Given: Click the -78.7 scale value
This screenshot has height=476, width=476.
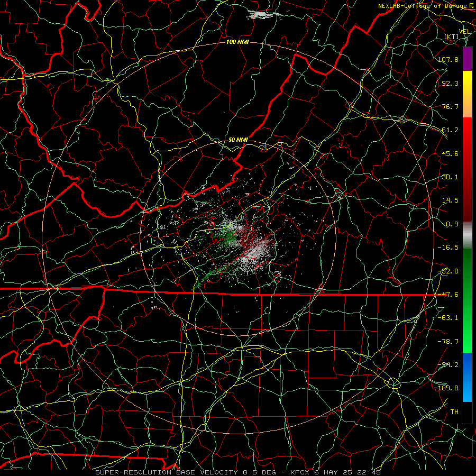Looking at the screenshot, I should click(448, 342).
